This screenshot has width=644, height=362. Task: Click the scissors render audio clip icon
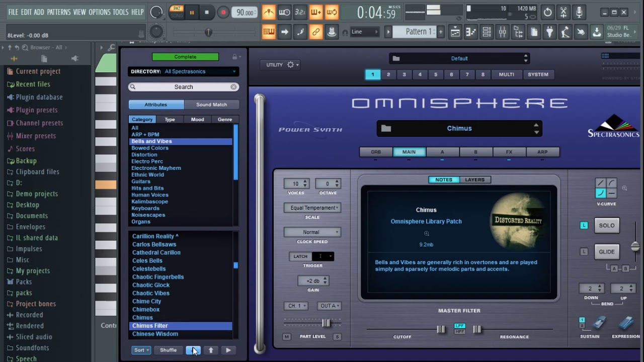563,13
